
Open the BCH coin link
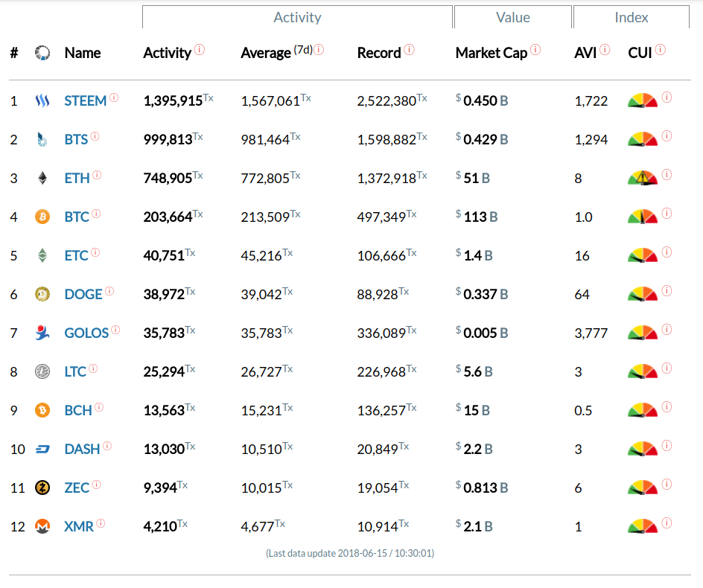[78, 410]
